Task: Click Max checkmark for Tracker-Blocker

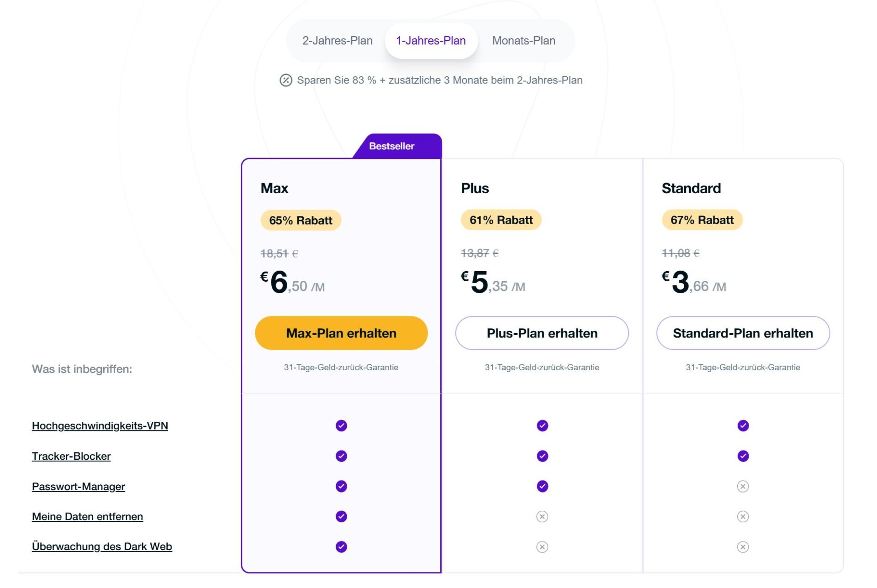Action: (x=341, y=456)
